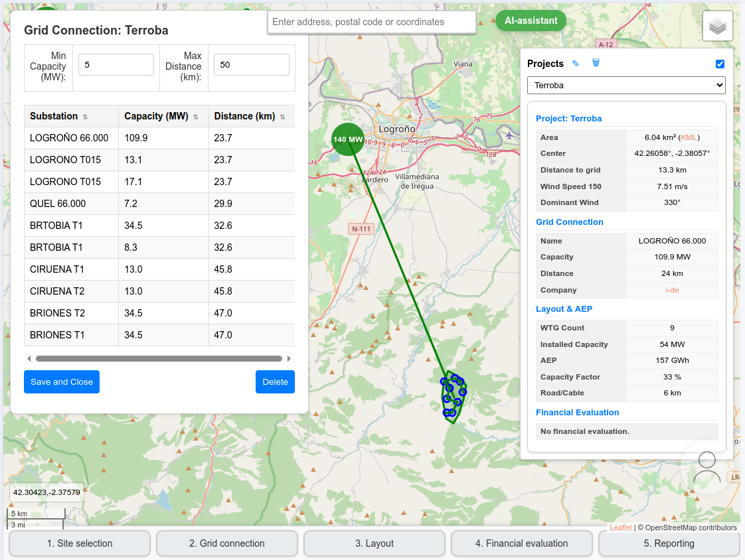745x560 pixels.
Task: Download the KML link for project area
Action: point(689,137)
